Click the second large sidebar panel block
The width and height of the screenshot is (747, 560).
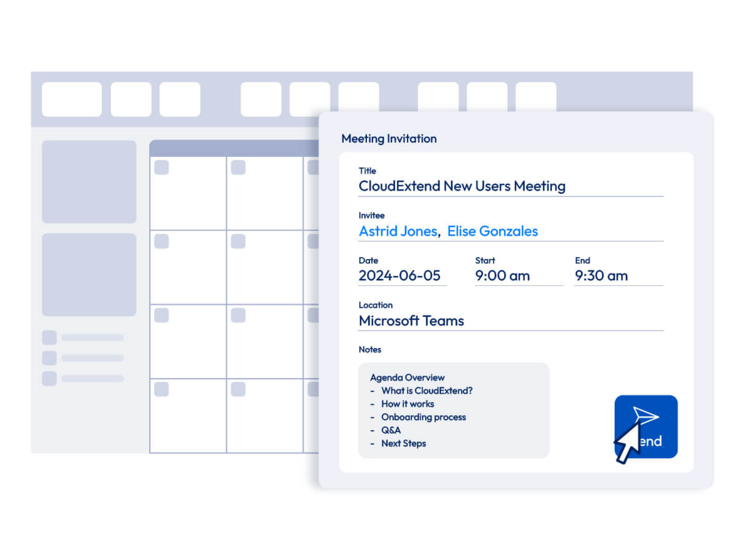(x=89, y=275)
